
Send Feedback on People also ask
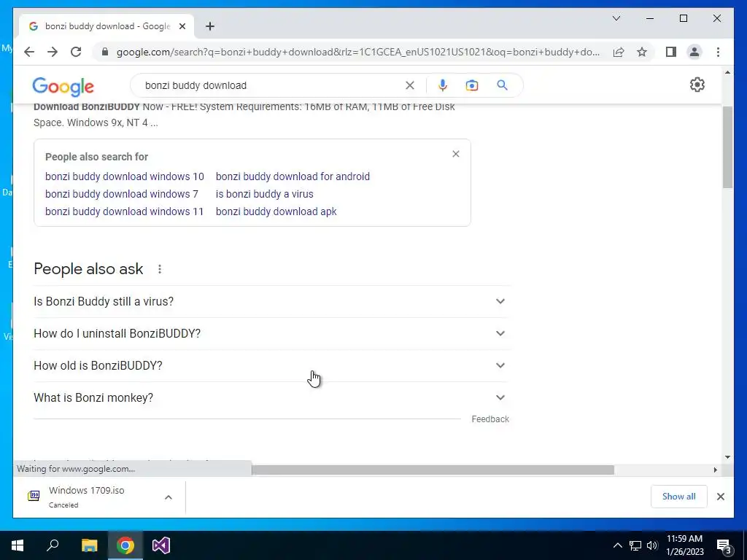490,419
